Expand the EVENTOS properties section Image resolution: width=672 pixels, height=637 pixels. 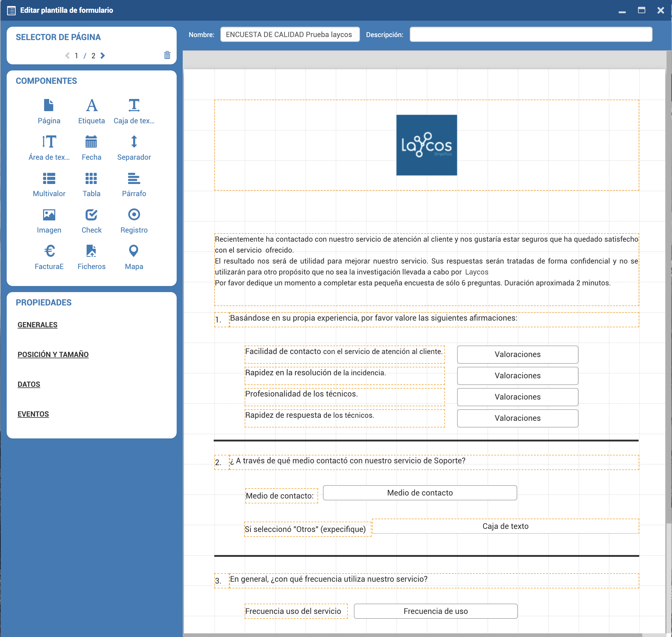[33, 414]
